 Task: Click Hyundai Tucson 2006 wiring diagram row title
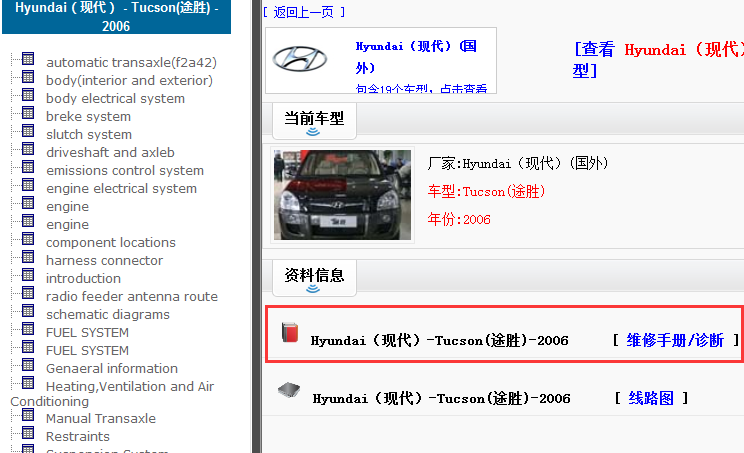441,398
